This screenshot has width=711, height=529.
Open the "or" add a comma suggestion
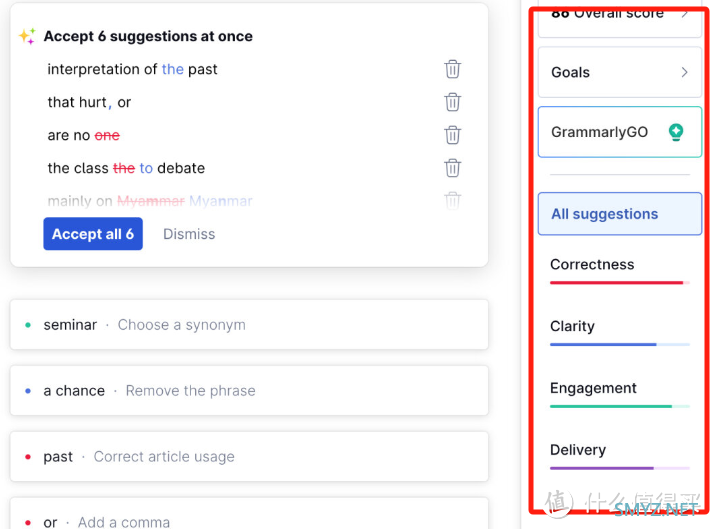coord(249,520)
